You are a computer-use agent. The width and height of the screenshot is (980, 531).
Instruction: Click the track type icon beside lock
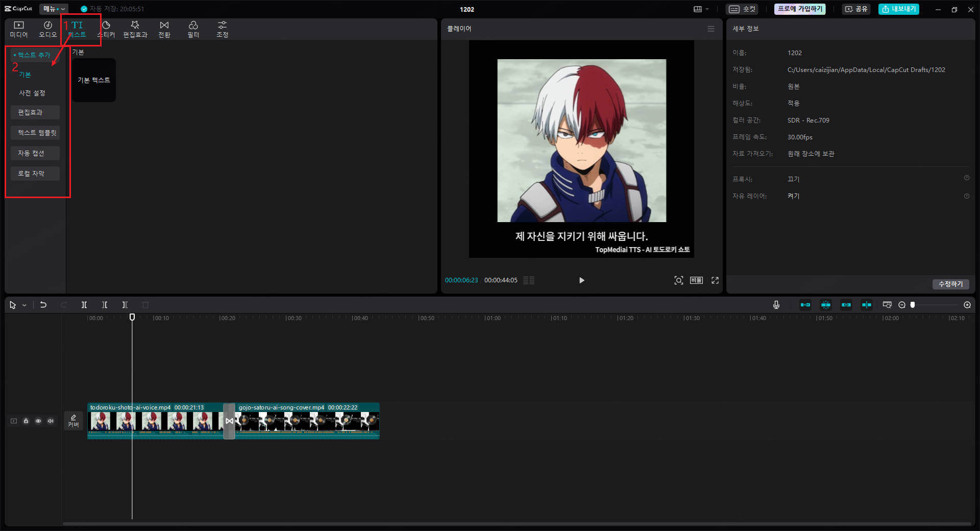click(x=14, y=421)
